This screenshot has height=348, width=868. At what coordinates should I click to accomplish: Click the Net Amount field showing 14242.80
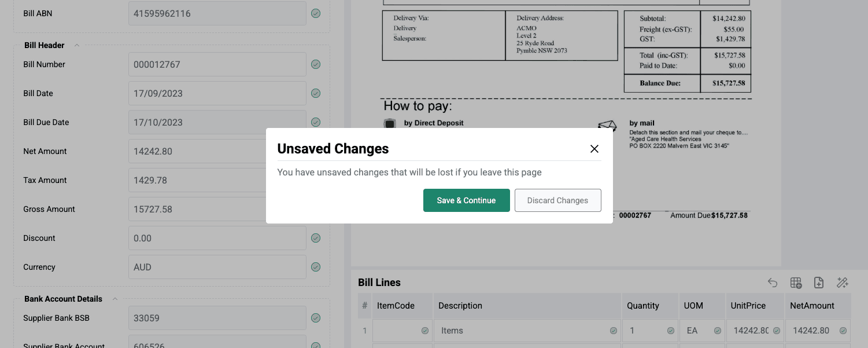197,151
